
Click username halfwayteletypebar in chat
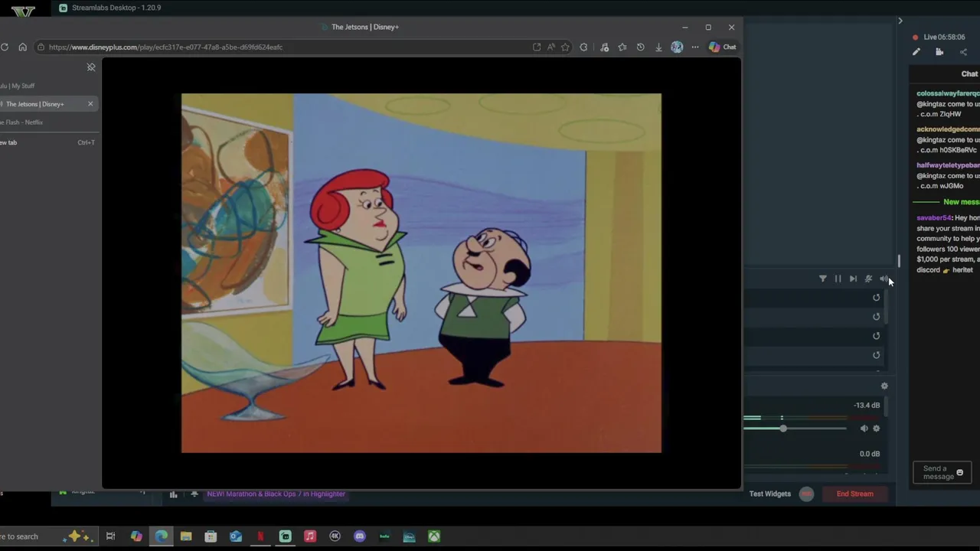[948, 165]
